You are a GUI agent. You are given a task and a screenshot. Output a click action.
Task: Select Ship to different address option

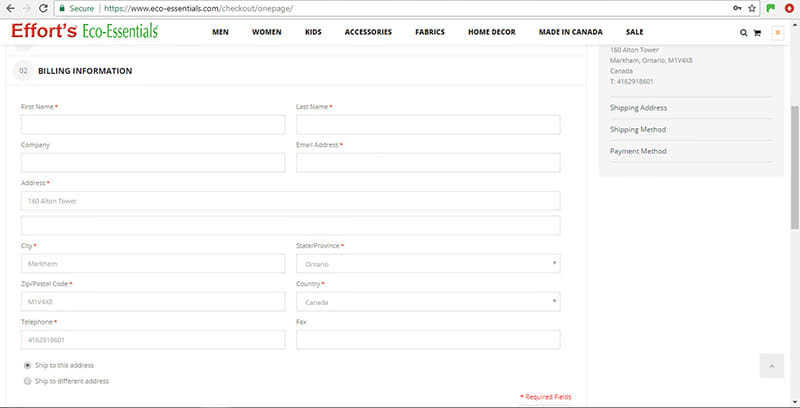pos(26,381)
